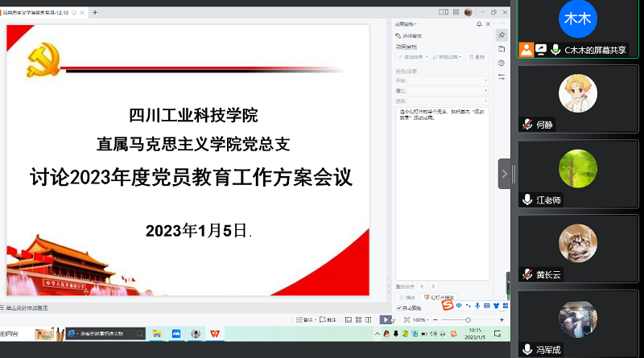The height and width of the screenshot is (358, 644).
Task: Expand the 开始 start option dropdown
Action: pos(485,80)
